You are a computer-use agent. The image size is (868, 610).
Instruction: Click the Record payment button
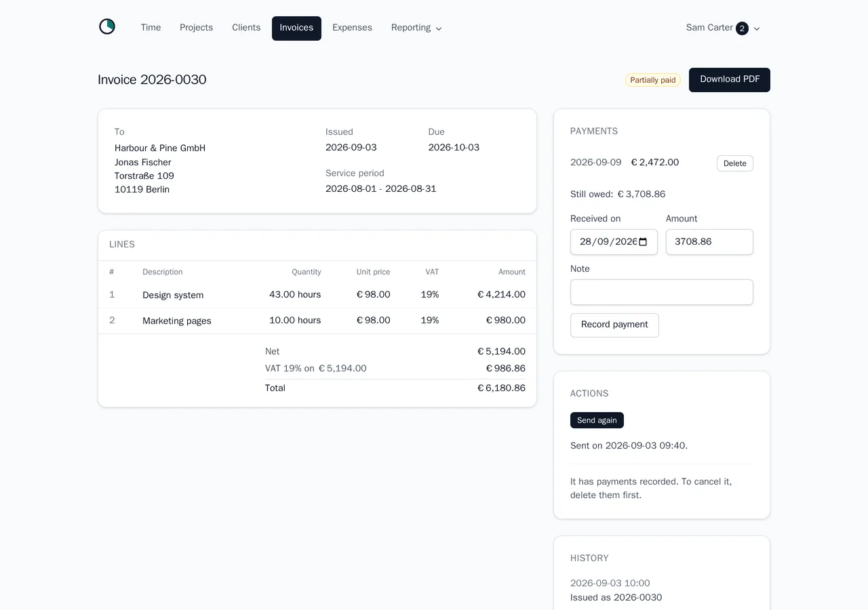pyautogui.click(x=614, y=325)
